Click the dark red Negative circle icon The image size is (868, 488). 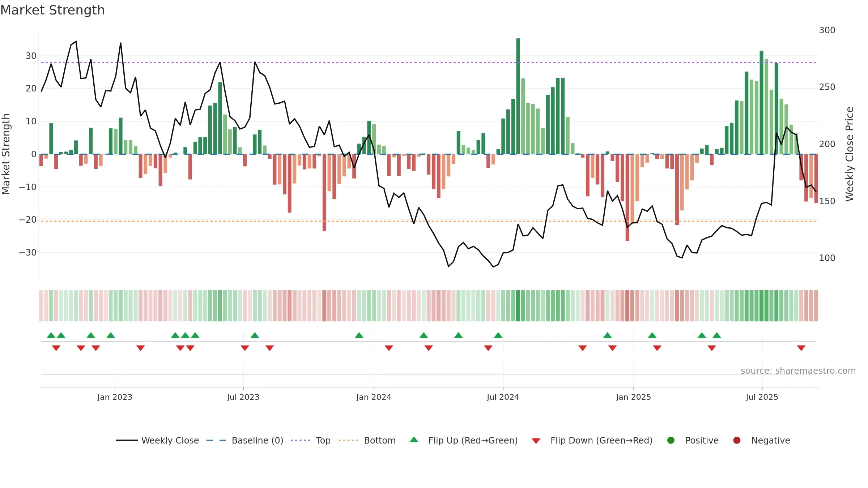(x=737, y=440)
